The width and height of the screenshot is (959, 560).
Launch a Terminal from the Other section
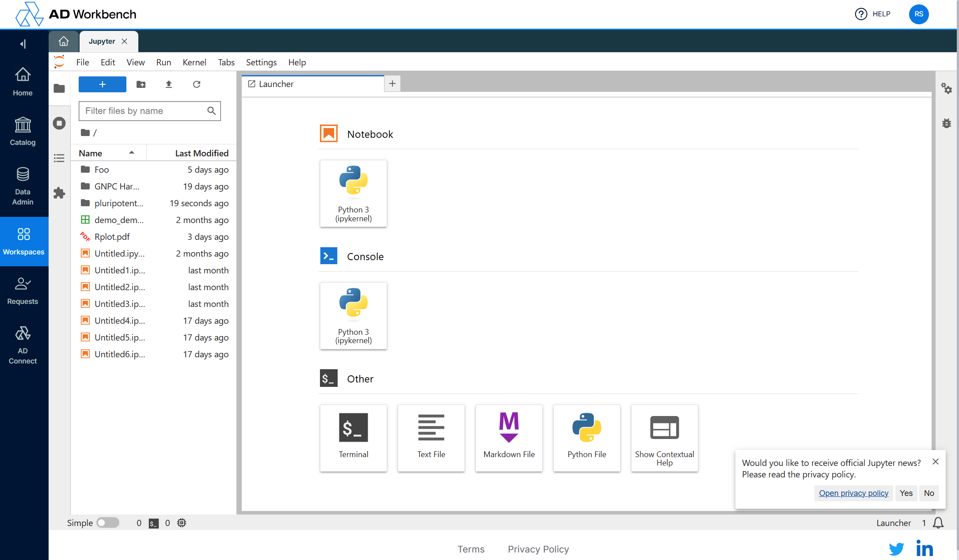point(353,438)
